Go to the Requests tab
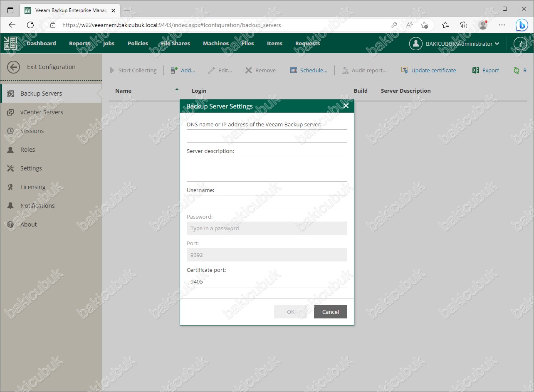534x392 pixels. pos(307,43)
